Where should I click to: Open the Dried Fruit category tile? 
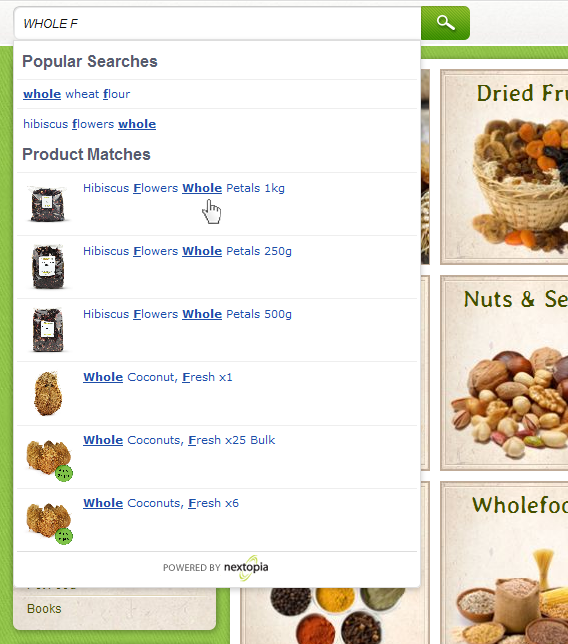pos(504,167)
